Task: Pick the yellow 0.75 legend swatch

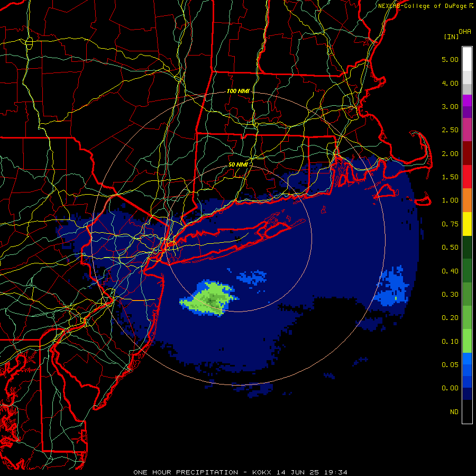Action: [467, 224]
